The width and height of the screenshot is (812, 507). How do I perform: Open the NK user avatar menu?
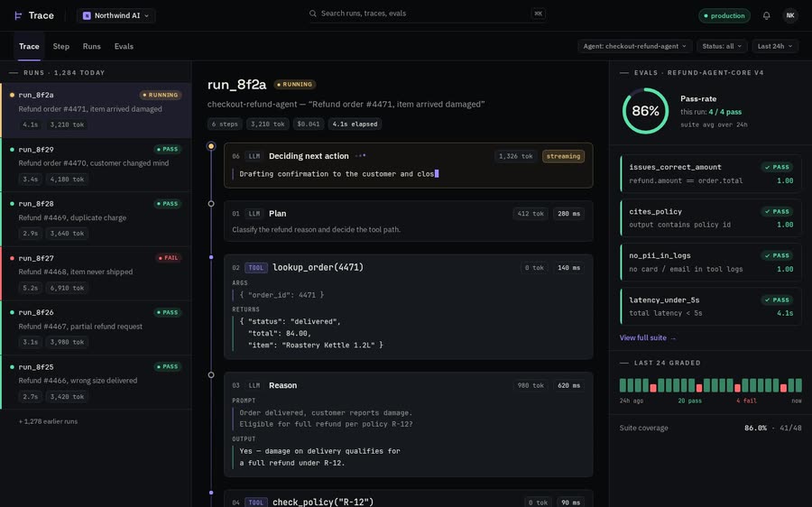790,15
